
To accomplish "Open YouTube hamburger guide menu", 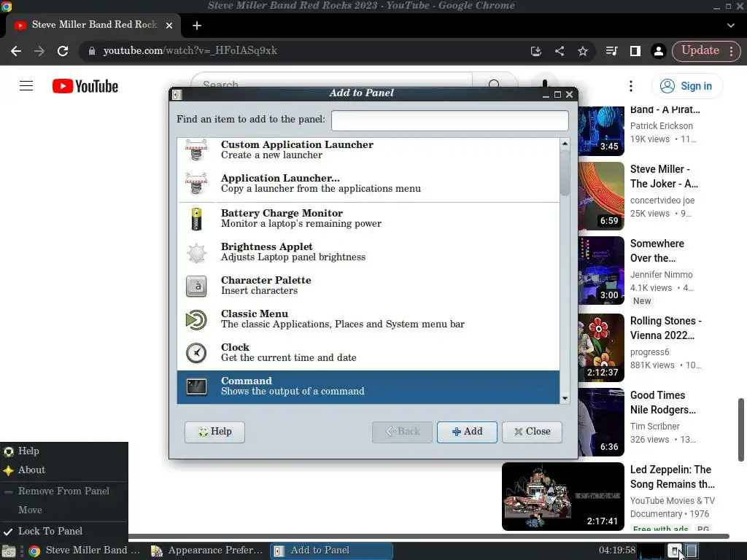I will [x=26, y=86].
